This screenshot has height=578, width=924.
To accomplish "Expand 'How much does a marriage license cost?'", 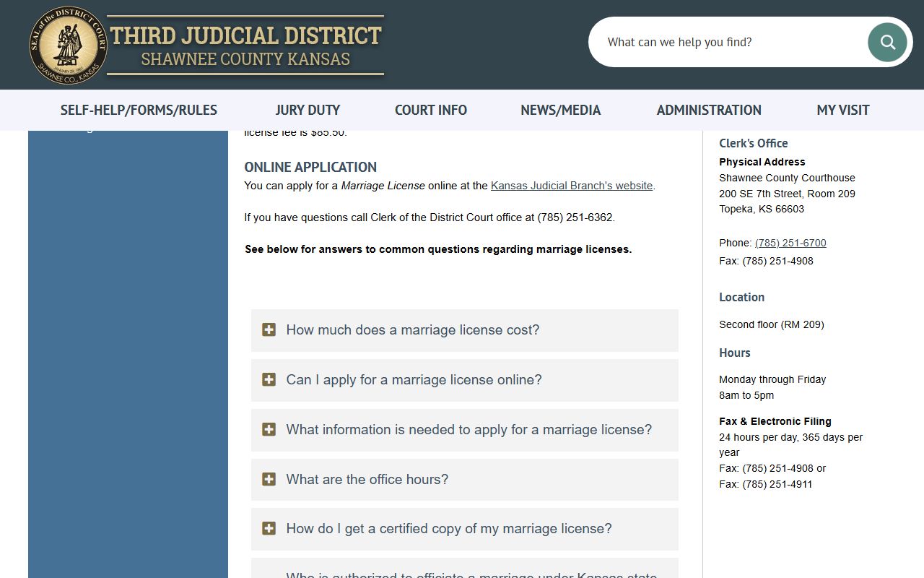I will click(465, 330).
